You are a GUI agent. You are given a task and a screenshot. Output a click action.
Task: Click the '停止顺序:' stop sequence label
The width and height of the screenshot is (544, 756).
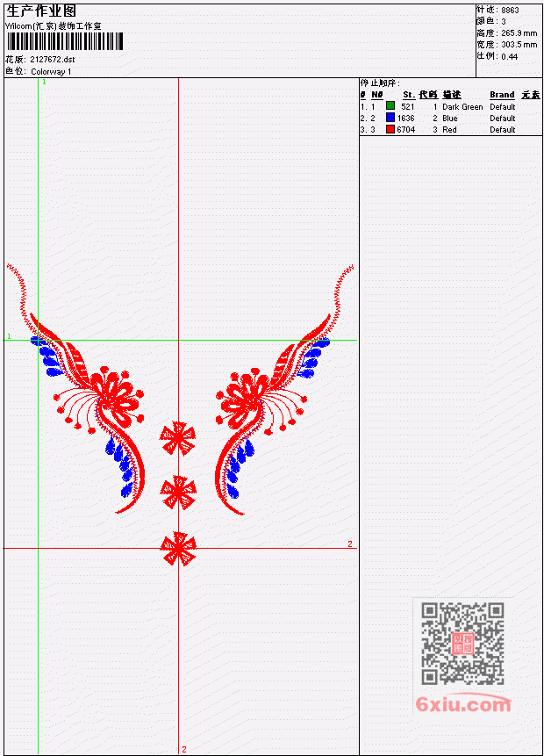(x=380, y=83)
